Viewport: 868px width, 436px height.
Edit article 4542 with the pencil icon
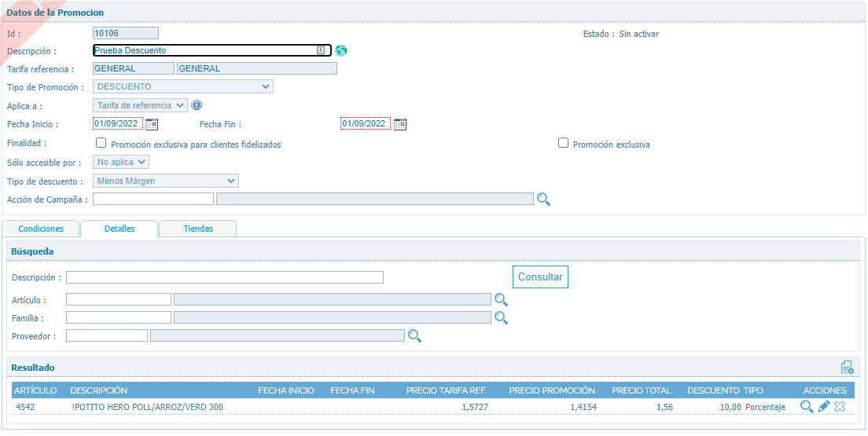click(x=824, y=406)
